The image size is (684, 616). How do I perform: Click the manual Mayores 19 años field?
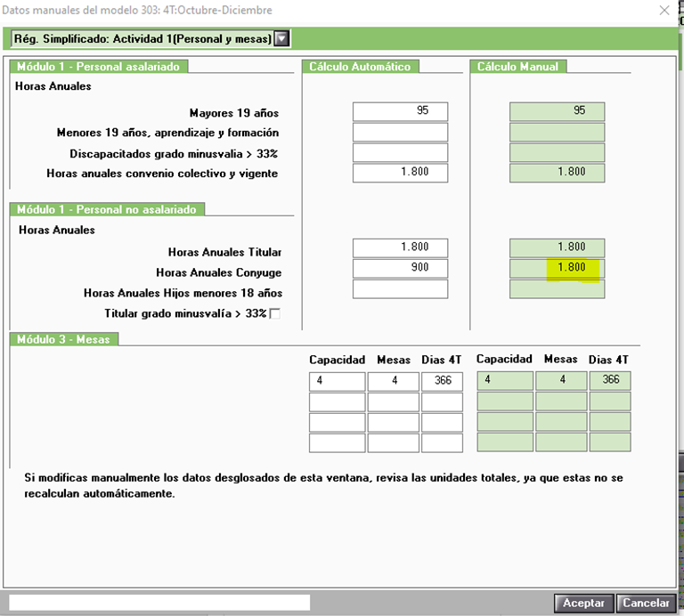pyautogui.click(x=557, y=112)
